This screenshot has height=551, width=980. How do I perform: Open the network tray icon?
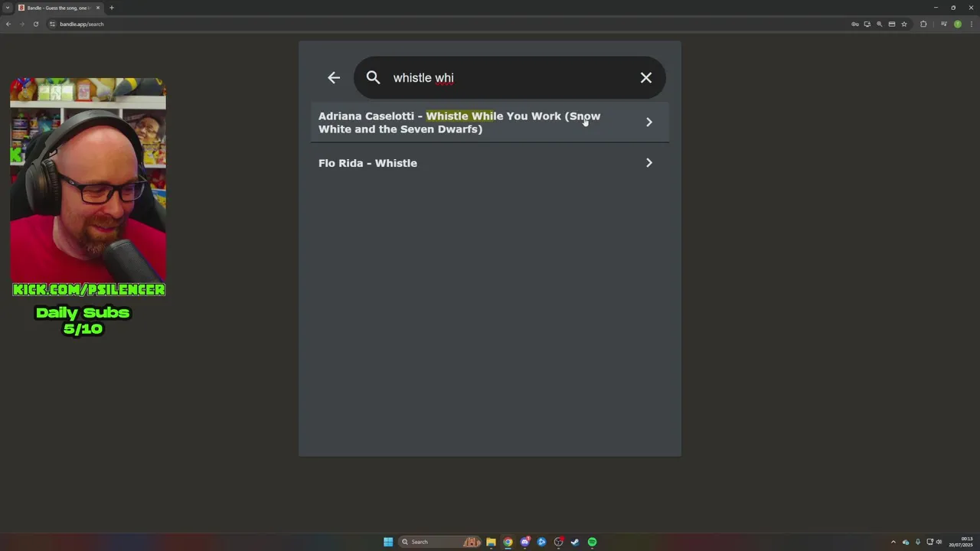click(x=930, y=542)
